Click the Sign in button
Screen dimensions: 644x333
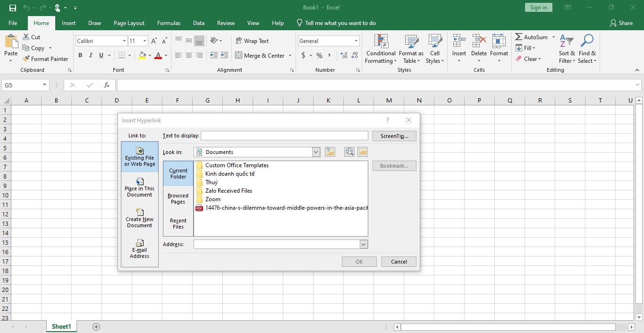point(538,8)
